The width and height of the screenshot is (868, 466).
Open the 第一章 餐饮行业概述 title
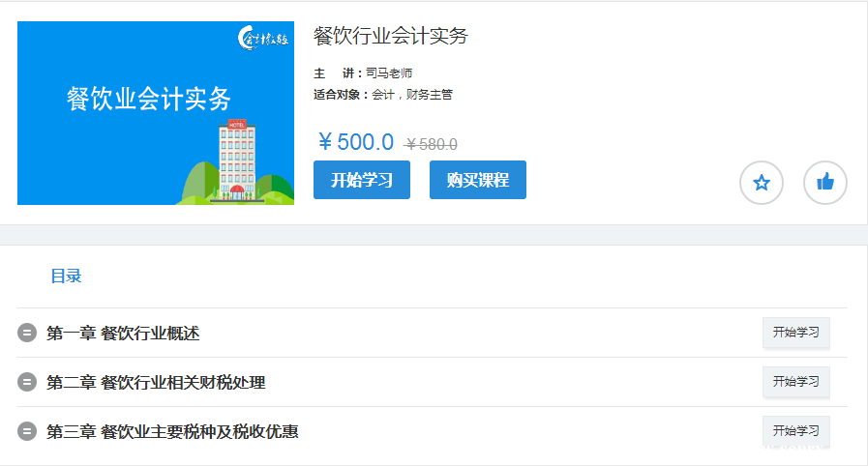tap(123, 334)
